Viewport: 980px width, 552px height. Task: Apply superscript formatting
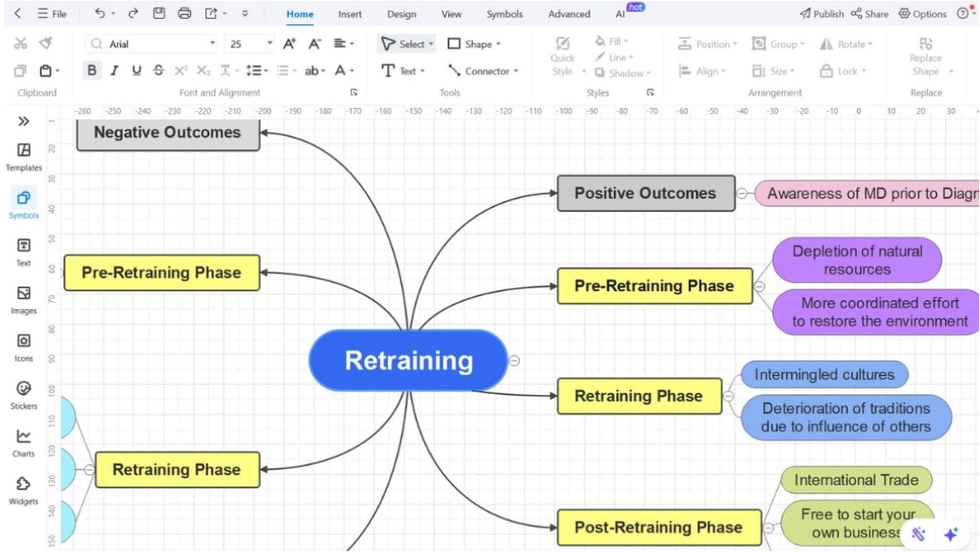point(180,71)
